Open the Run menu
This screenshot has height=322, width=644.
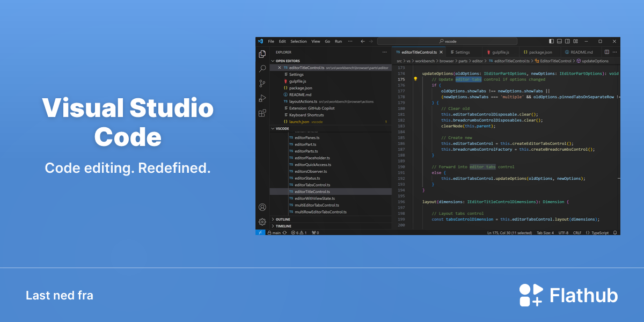(x=338, y=41)
